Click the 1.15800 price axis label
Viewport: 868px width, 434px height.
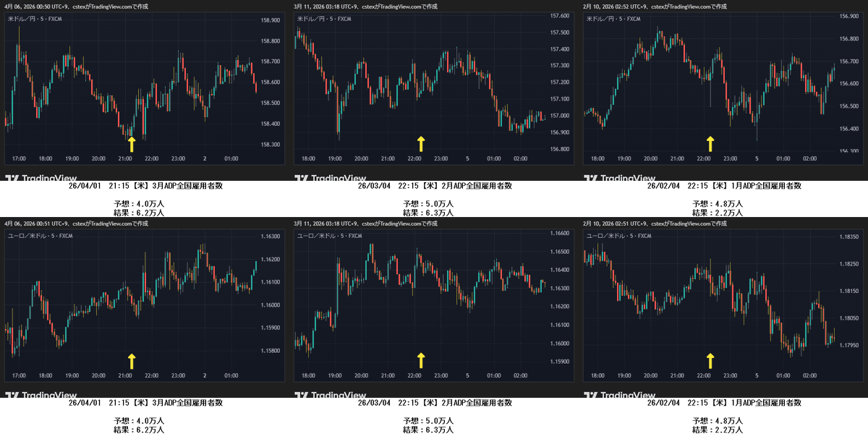[x=270, y=351]
